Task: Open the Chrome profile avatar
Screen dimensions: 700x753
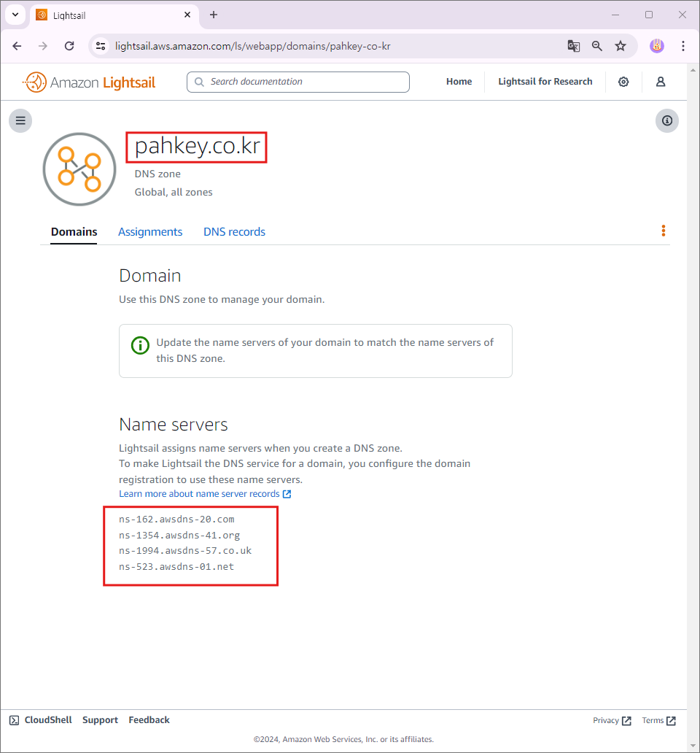Action: tap(657, 46)
